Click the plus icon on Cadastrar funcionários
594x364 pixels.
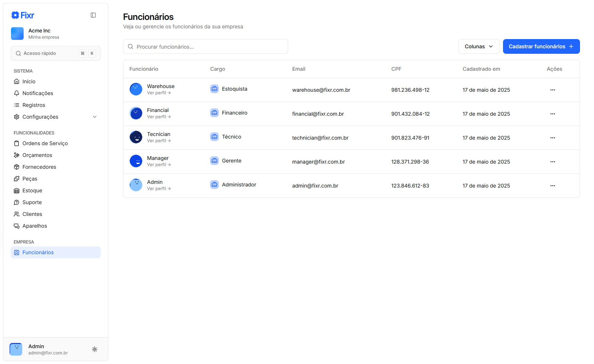[x=571, y=46]
